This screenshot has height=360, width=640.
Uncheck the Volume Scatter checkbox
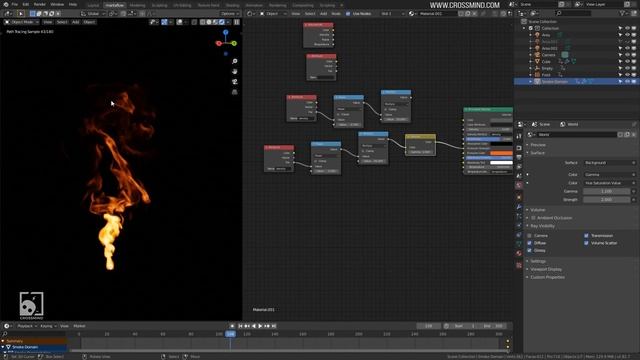coord(586,243)
